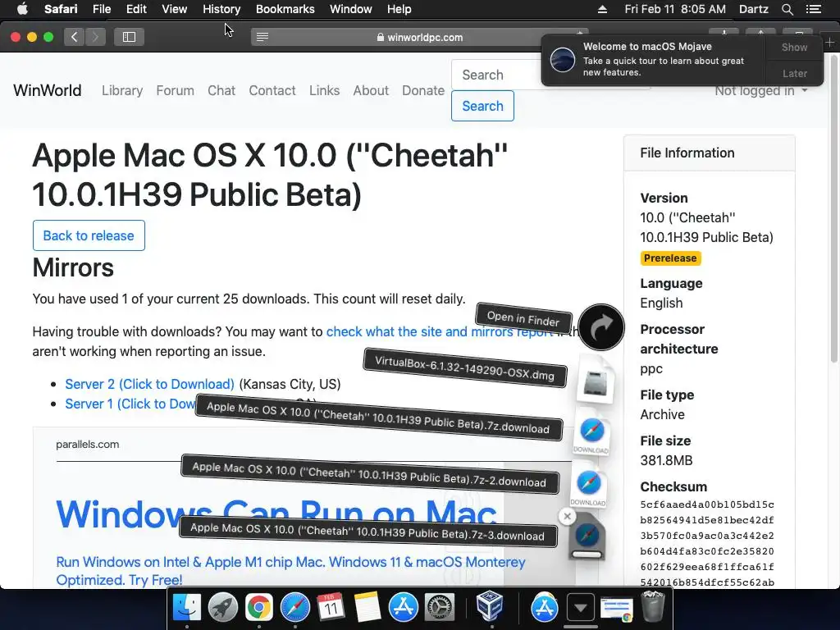Image resolution: width=840 pixels, height=630 pixels.
Task: Open Applications folder in the Dock
Action: tap(545, 607)
